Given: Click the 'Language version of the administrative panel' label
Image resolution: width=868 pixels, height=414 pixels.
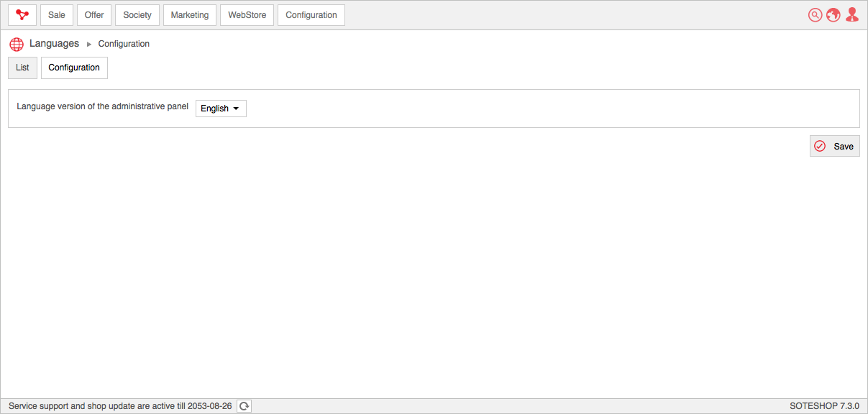Looking at the screenshot, I should click(x=103, y=106).
